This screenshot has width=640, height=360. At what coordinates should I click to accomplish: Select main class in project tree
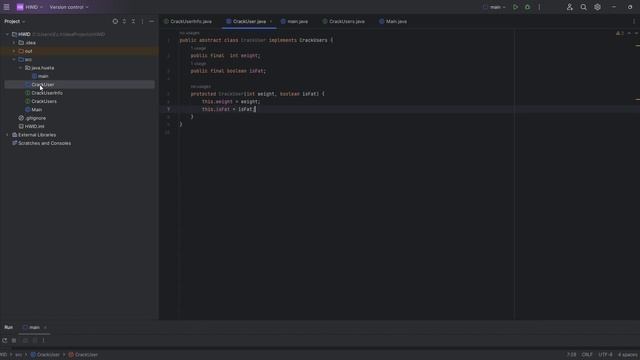(x=40, y=76)
